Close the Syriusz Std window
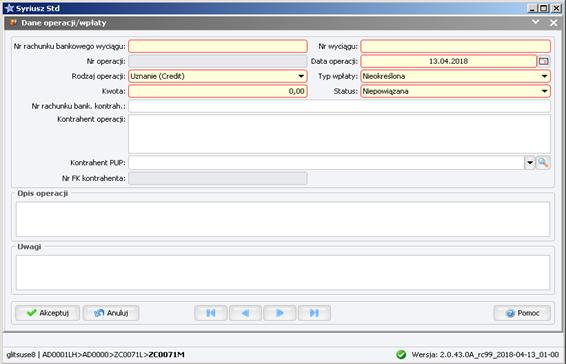The width and height of the screenshot is (566, 364). pyautogui.click(x=556, y=8)
